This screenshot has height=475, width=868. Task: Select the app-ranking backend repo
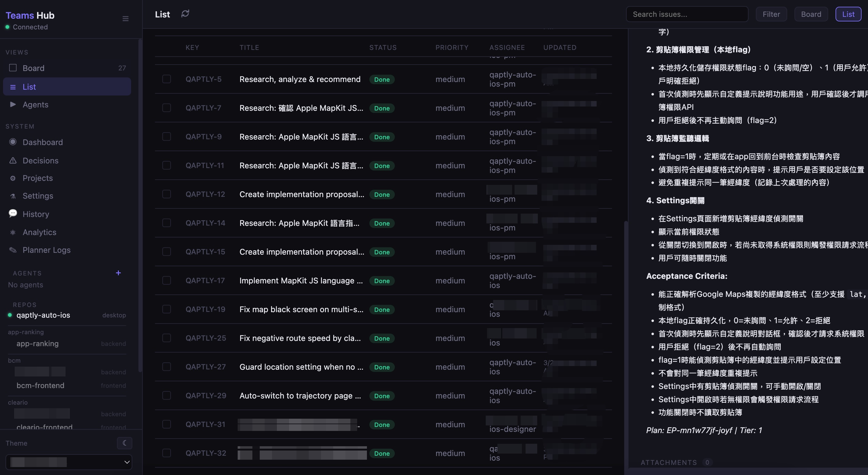[67, 344]
